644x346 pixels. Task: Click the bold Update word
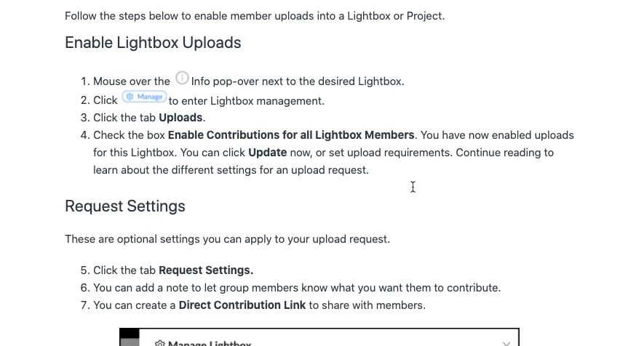267,153
